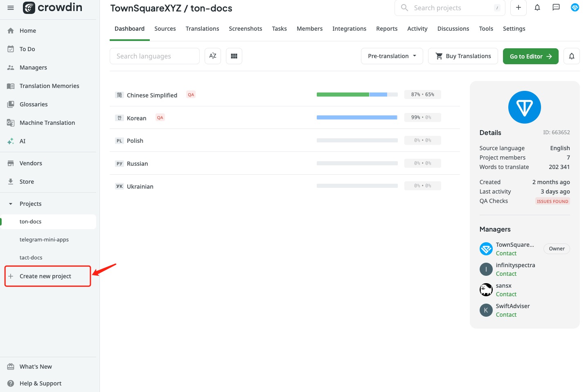Image resolution: width=584 pixels, height=392 pixels.
Task: Open Machine Translation settings
Action: [48, 123]
